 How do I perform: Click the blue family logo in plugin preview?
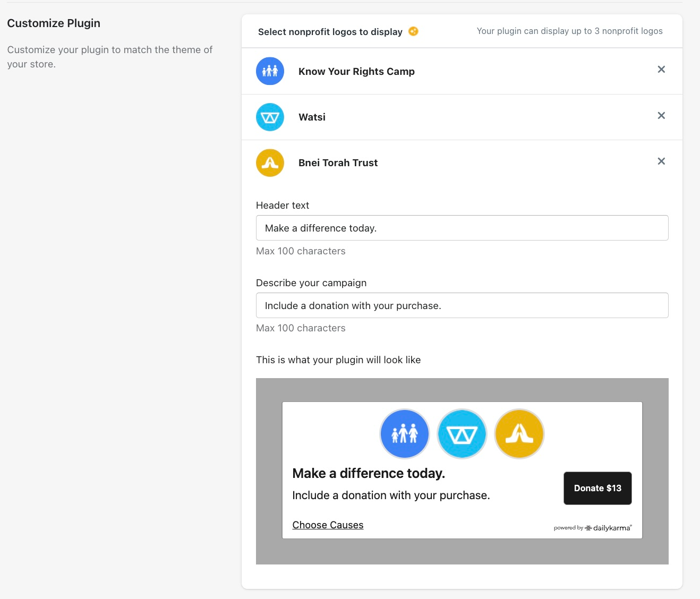(x=405, y=434)
